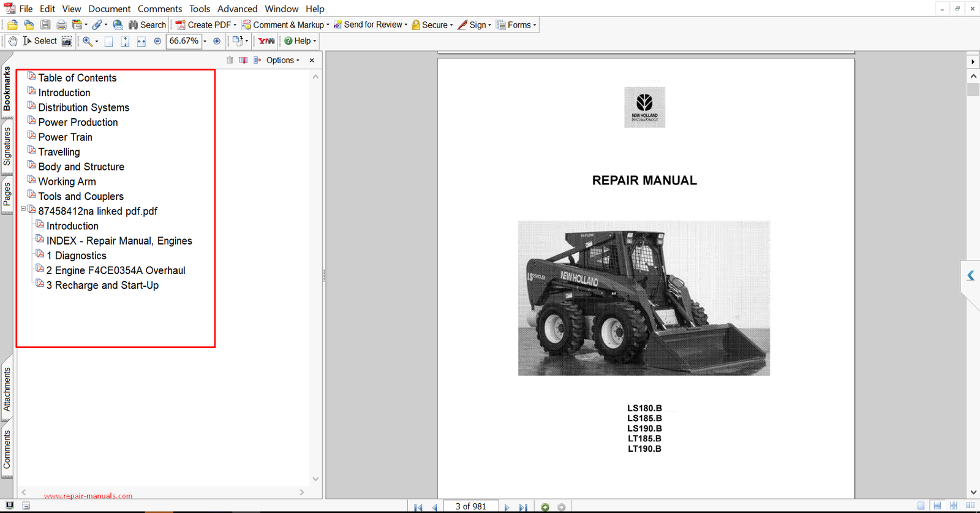Image resolution: width=980 pixels, height=513 pixels.
Task: Click the page number input field
Action: pos(470,506)
